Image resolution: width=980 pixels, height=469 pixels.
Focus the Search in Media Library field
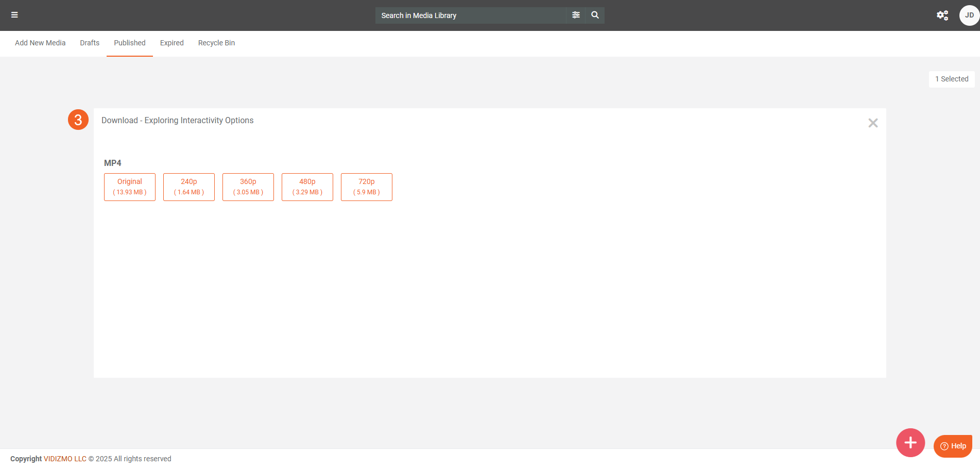pos(470,15)
